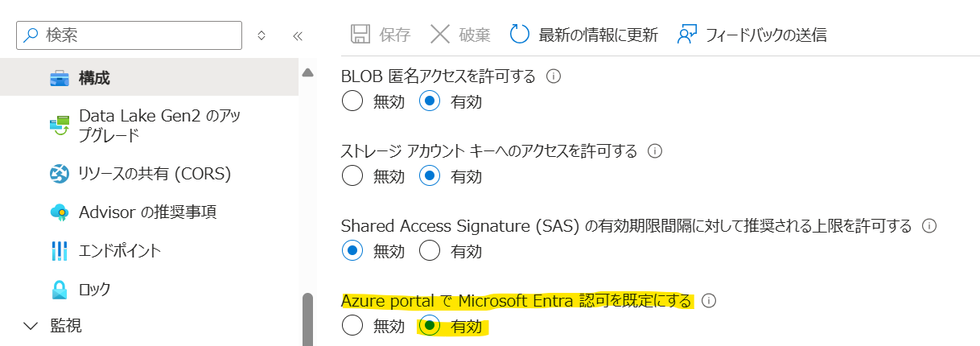Screen dimensions: 980x346
Task: Click the expand/collapse arrows next to search
Action: [261, 35]
